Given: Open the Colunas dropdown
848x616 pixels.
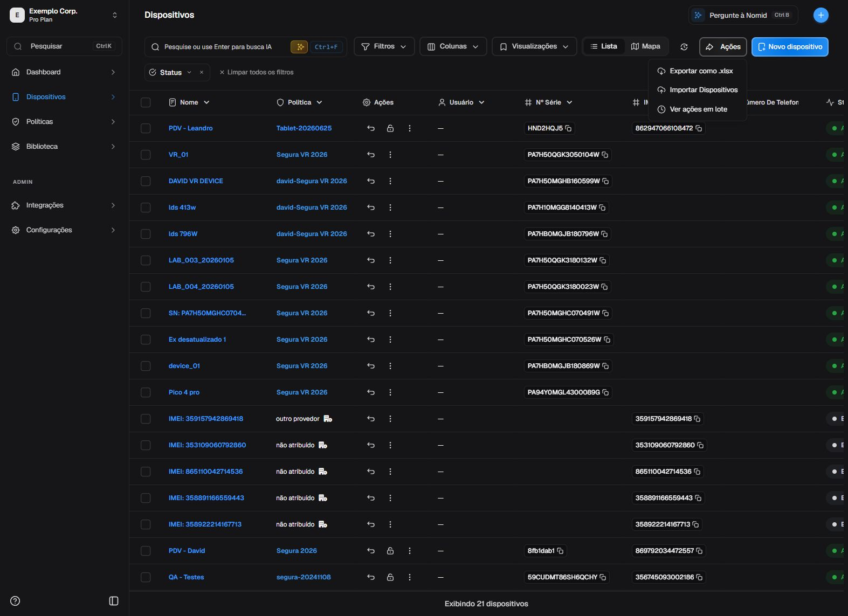Looking at the screenshot, I should (453, 46).
